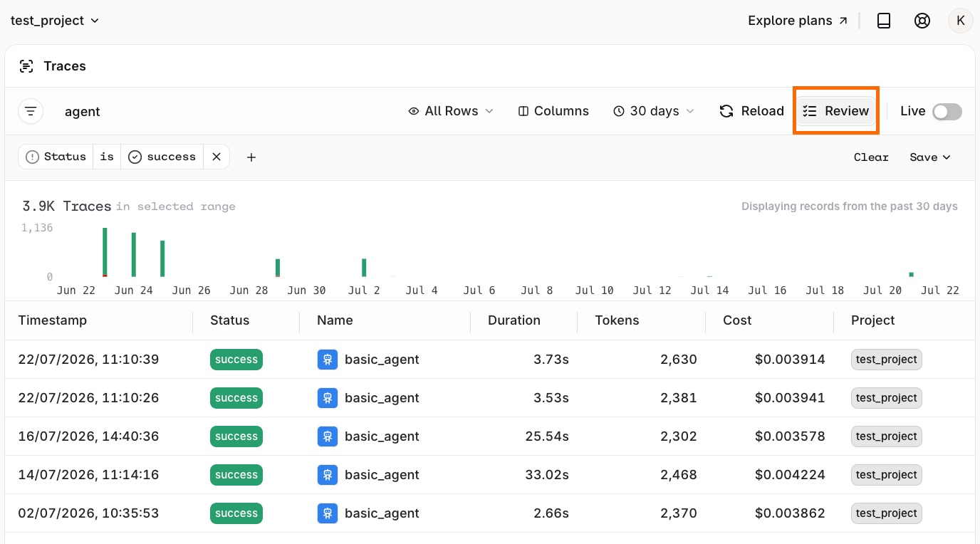Open the trace at 22/07/2026, 11:10:39
The height and width of the screenshot is (544, 980).
point(489,360)
